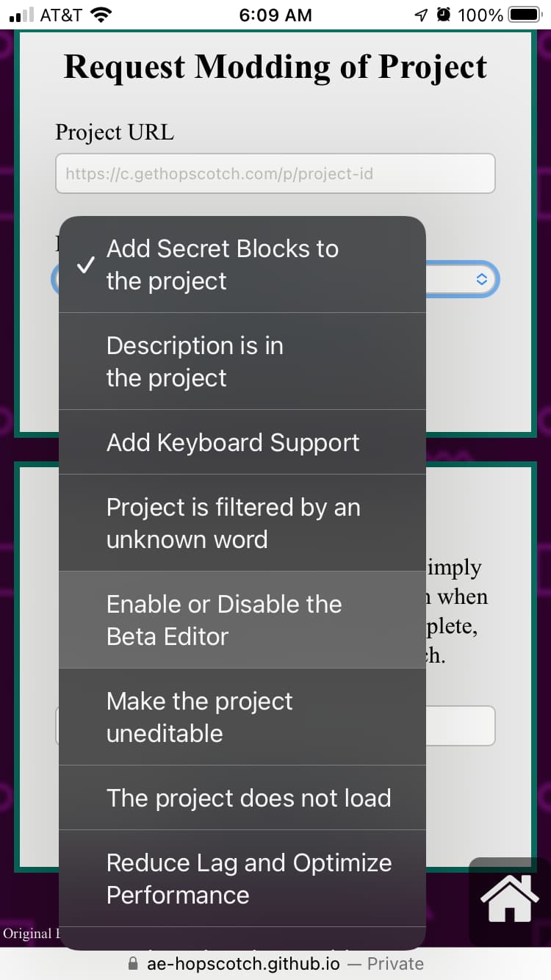Image resolution: width=551 pixels, height=980 pixels.
Task: Click the dropdown's blue up-down chevron
Action: (x=481, y=279)
